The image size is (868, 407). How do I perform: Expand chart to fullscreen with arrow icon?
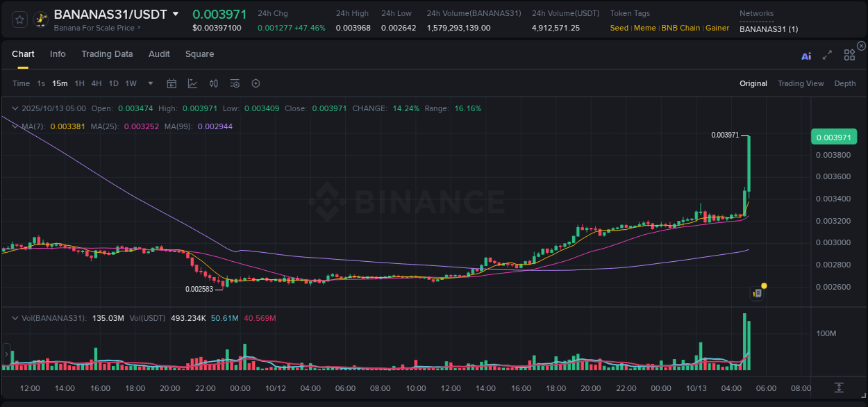(x=827, y=56)
